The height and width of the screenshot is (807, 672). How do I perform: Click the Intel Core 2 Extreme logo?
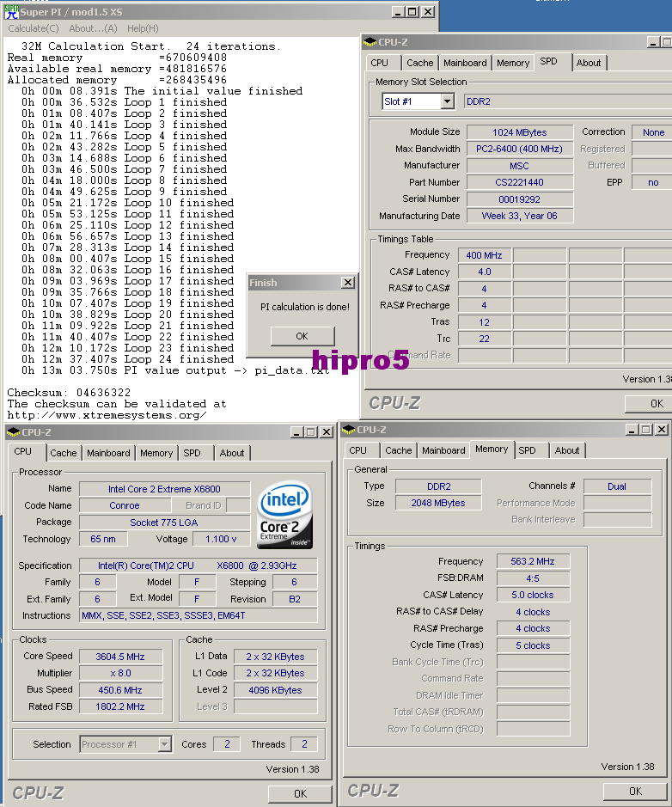(x=284, y=515)
